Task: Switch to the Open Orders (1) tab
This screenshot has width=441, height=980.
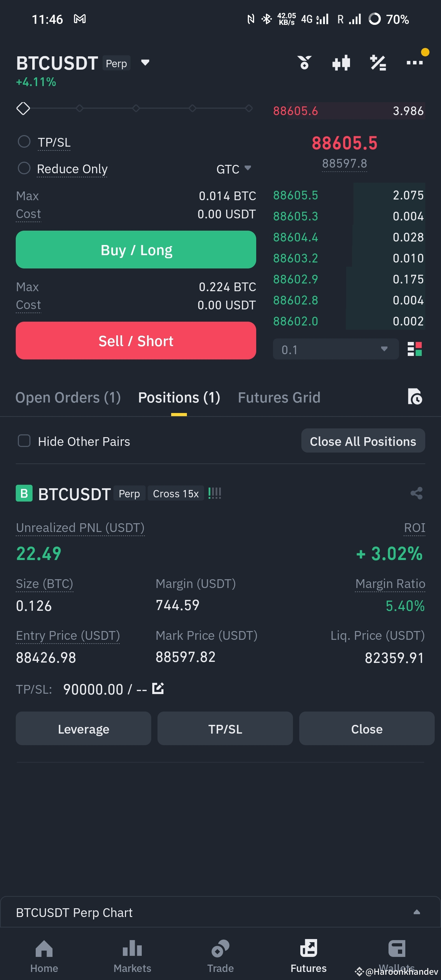Action: pos(68,397)
